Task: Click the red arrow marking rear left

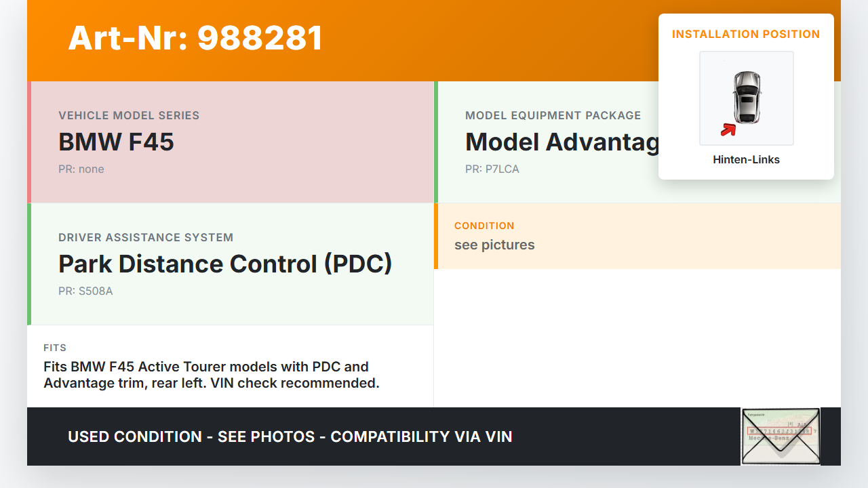Action: tap(728, 129)
